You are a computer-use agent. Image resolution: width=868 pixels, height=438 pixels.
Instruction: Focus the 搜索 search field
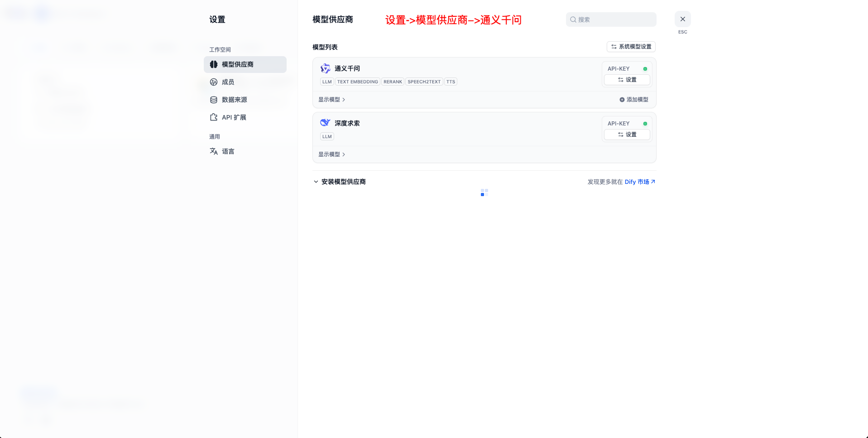tap(611, 19)
